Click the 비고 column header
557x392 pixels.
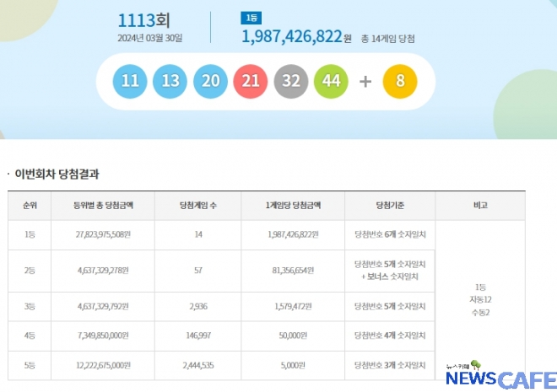(480, 206)
